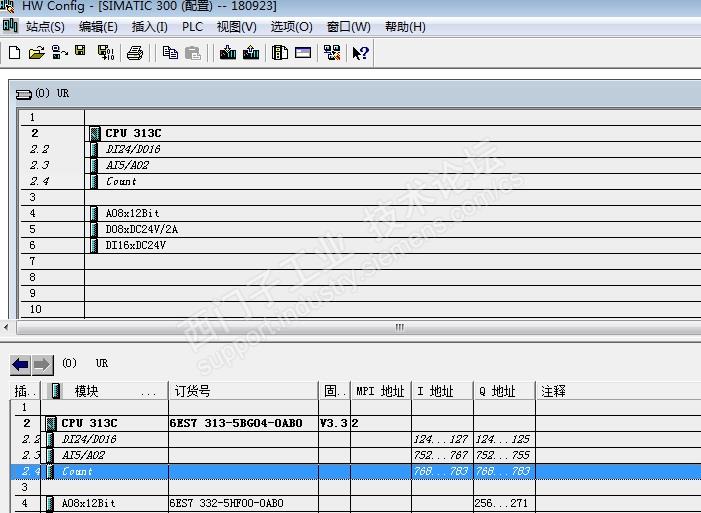This screenshot has width=701, height=513.
Task: Click Q address 752...755 cell
Action: (x=503, y=455)
